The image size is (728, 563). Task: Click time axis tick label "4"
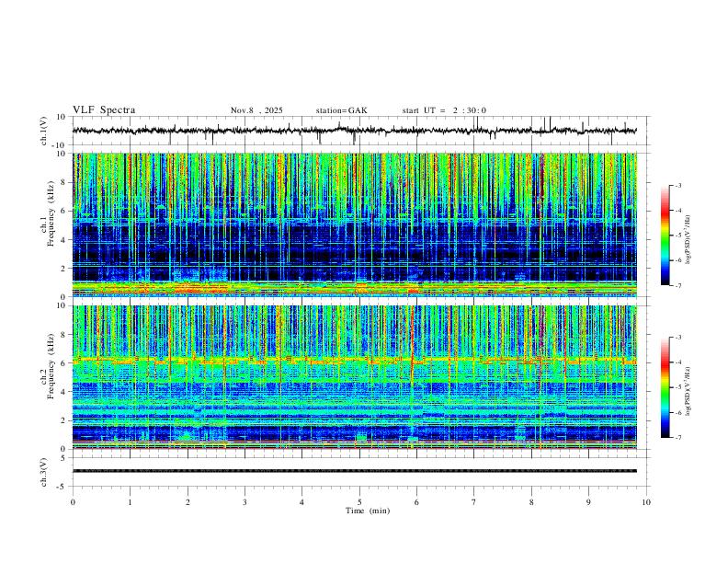point(302,502)
